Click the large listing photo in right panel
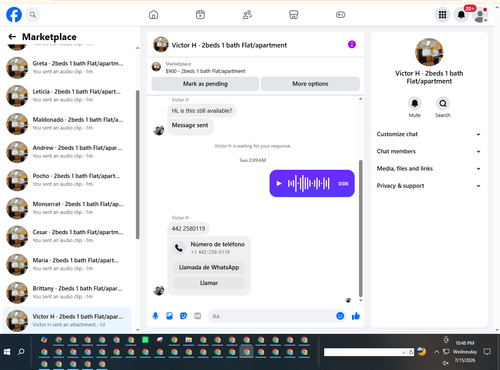The height and width of the screenshot is (370, 500). (x=429, y=52)
